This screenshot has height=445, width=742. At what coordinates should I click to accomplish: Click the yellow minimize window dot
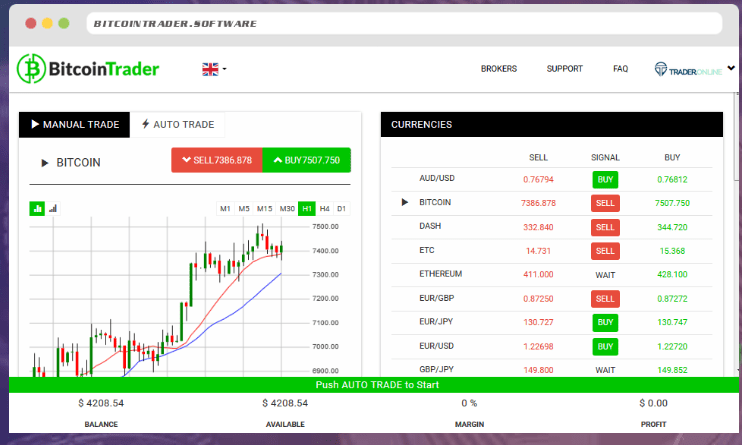click(47, 23)
